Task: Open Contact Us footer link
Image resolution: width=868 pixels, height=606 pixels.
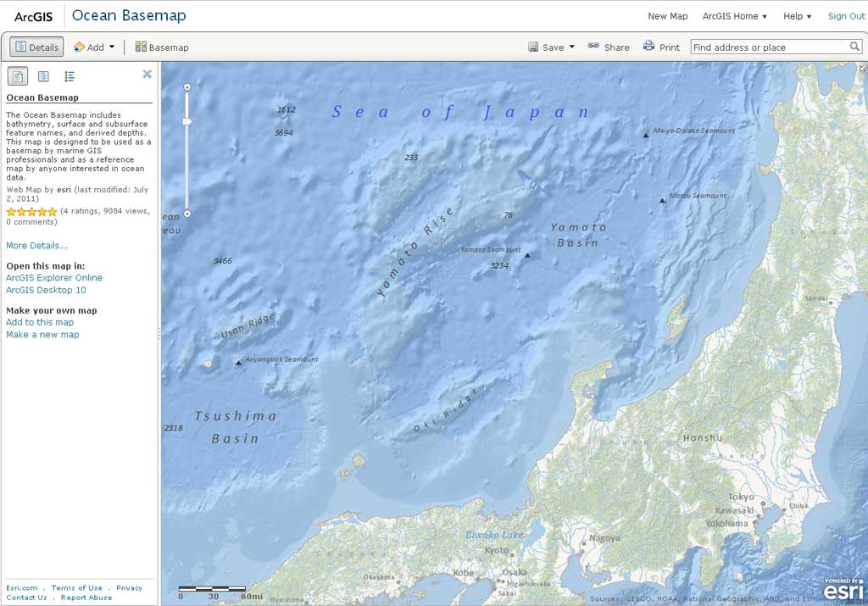Action: [26, 598]
